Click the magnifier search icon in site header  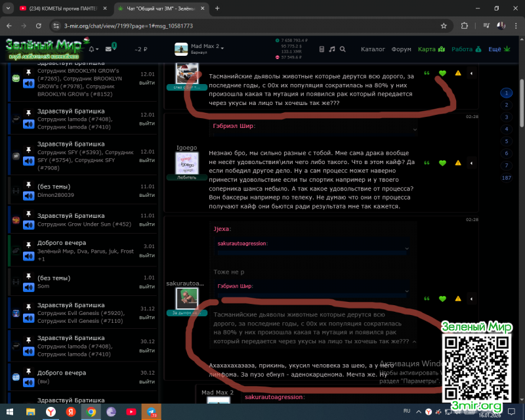click(x=344, y=49)
